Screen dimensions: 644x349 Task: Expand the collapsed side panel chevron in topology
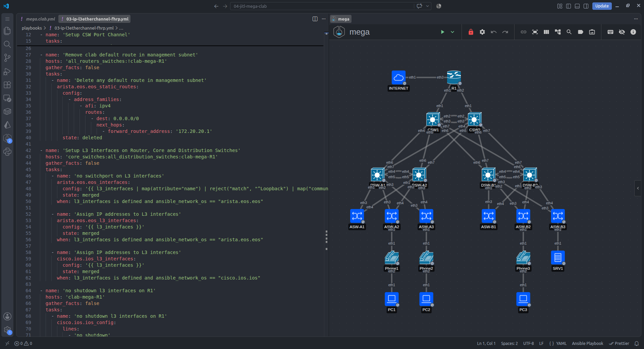tap(638, 188)
